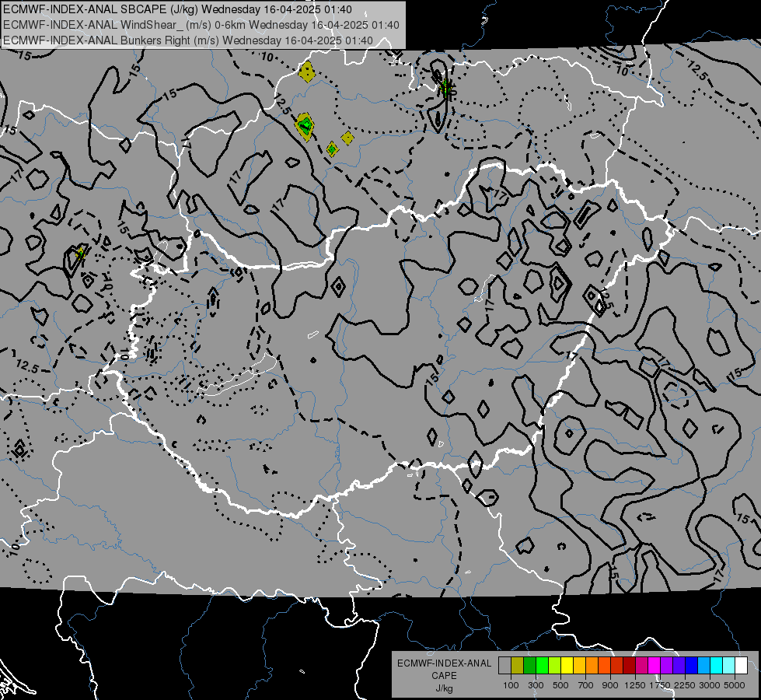Screen dimensions: 761x700
Task: Select the orange legend swatch
Action: 592,666
